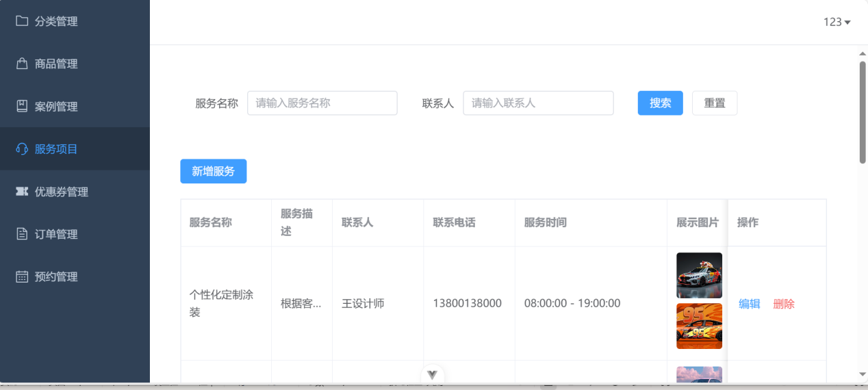Click the ticket icon beside 优惠券管理
The image size is (868, 390).
[x=22, y=192]
